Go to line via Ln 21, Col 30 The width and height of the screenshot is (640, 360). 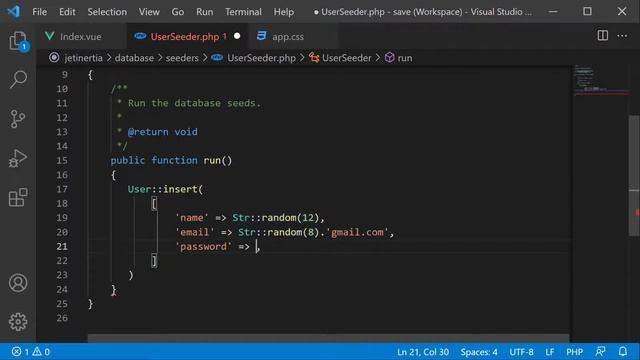(x=423, y=351)
